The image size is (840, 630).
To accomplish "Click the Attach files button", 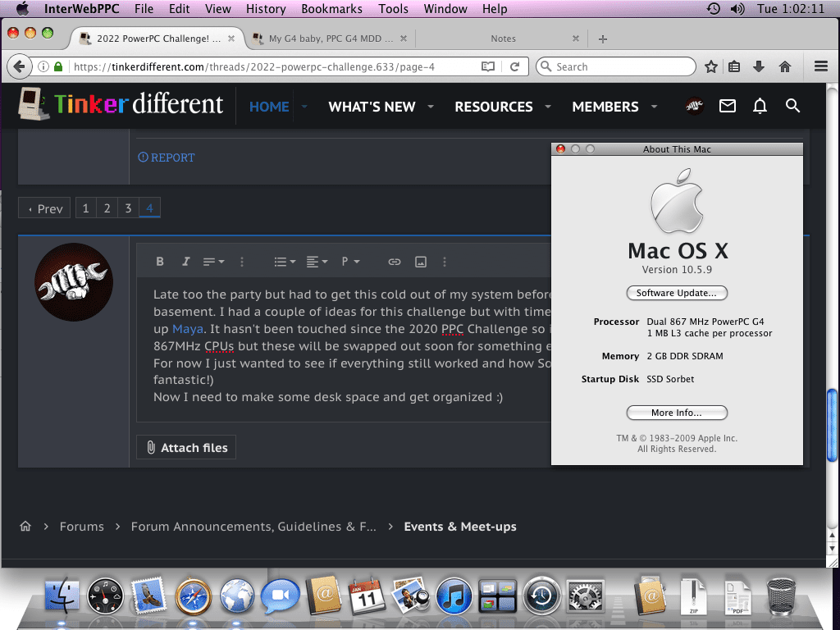I will 186,447.
